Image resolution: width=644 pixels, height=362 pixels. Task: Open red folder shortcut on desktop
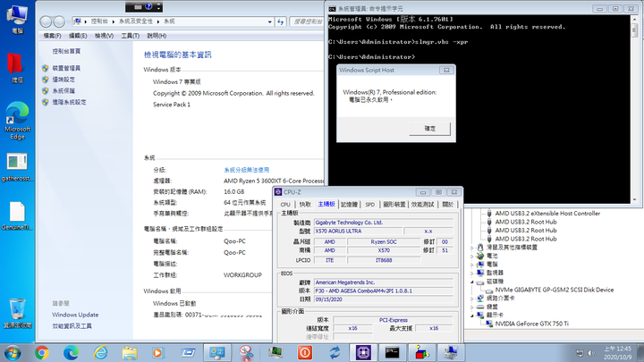coord(17,68)
